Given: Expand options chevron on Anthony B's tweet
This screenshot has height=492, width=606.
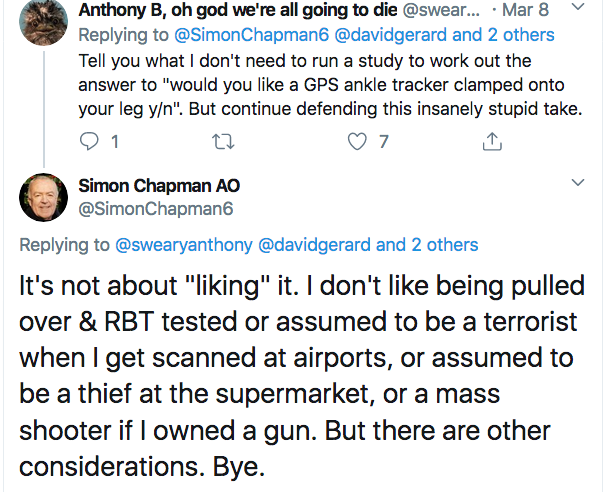Looking at the screenshot, I should point(577,8).
